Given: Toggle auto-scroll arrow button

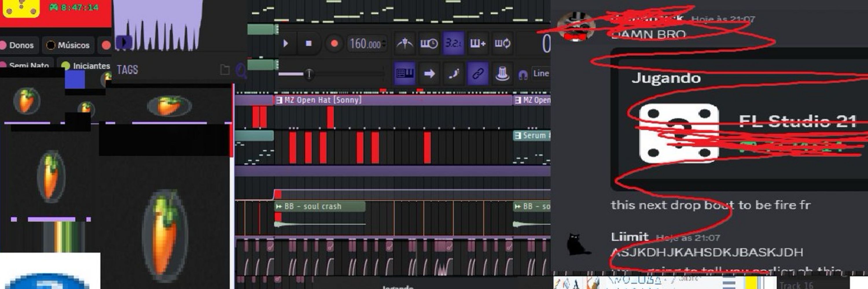Looking at the screenshot, I should [x=429, y=73].
